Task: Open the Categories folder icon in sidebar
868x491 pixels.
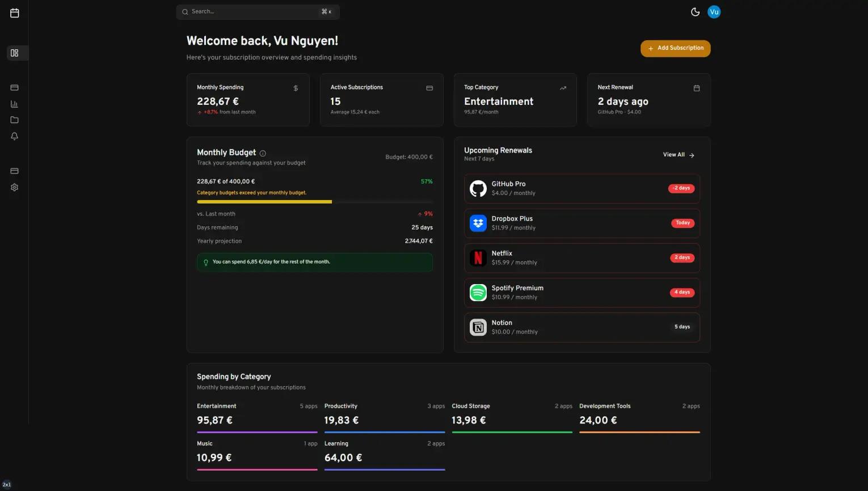Action: 14,120
